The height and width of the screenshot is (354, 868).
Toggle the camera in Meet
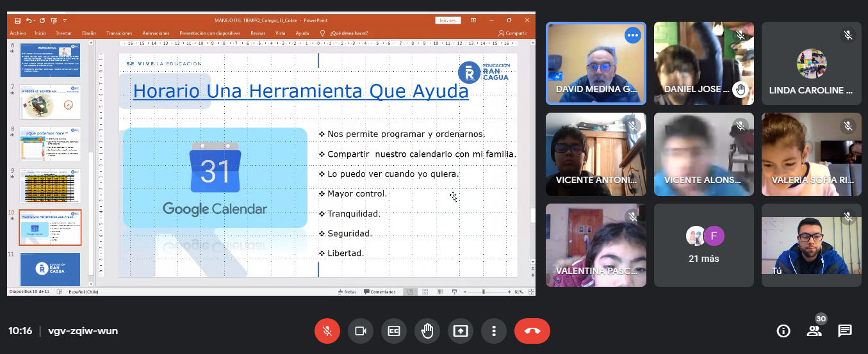[360, 331]
